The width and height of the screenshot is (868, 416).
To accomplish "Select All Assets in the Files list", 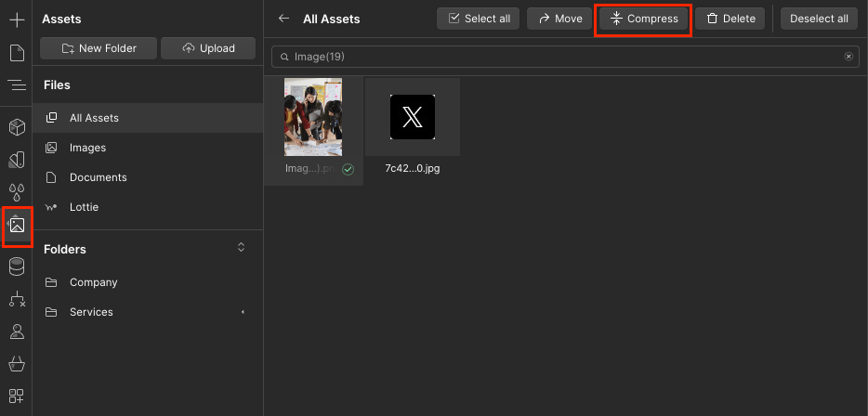I will click(148, 118).
